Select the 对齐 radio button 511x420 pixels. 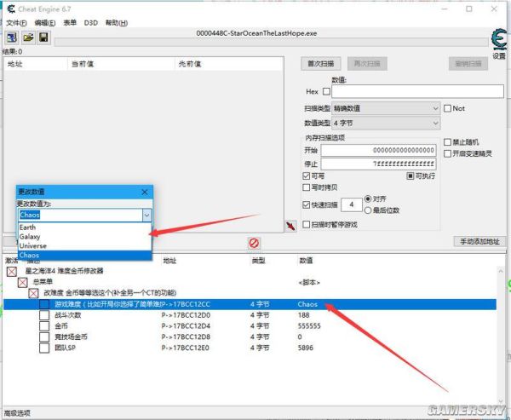point(368,198)
